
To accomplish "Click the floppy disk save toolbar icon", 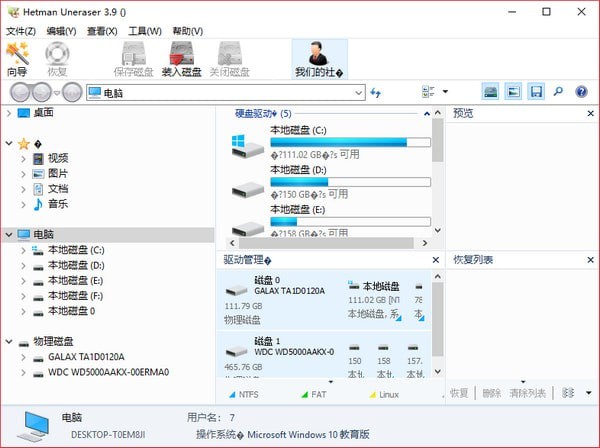I will coord(536,92).
